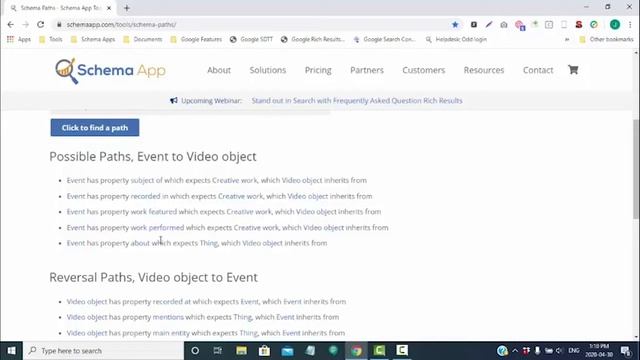The image size is (640, 360).
Task: Click the 'Click to find a path' button
Action: click(95, 128)
